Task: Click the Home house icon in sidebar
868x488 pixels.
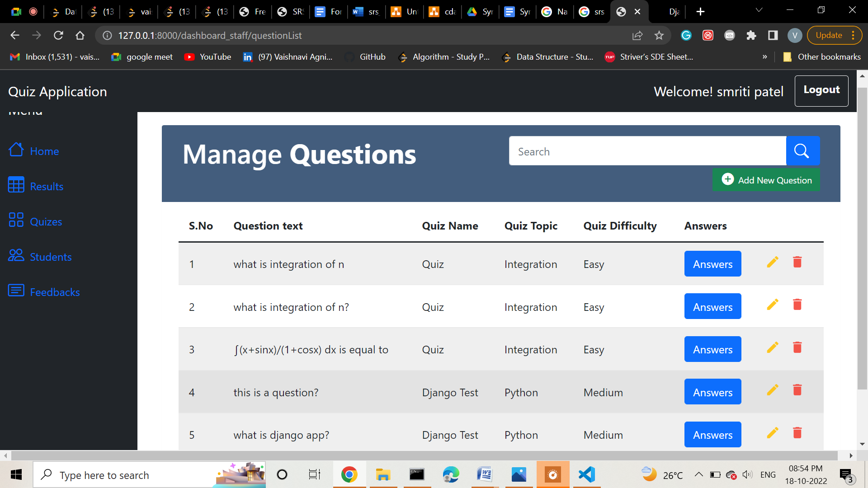Action: tap(16, 150)
